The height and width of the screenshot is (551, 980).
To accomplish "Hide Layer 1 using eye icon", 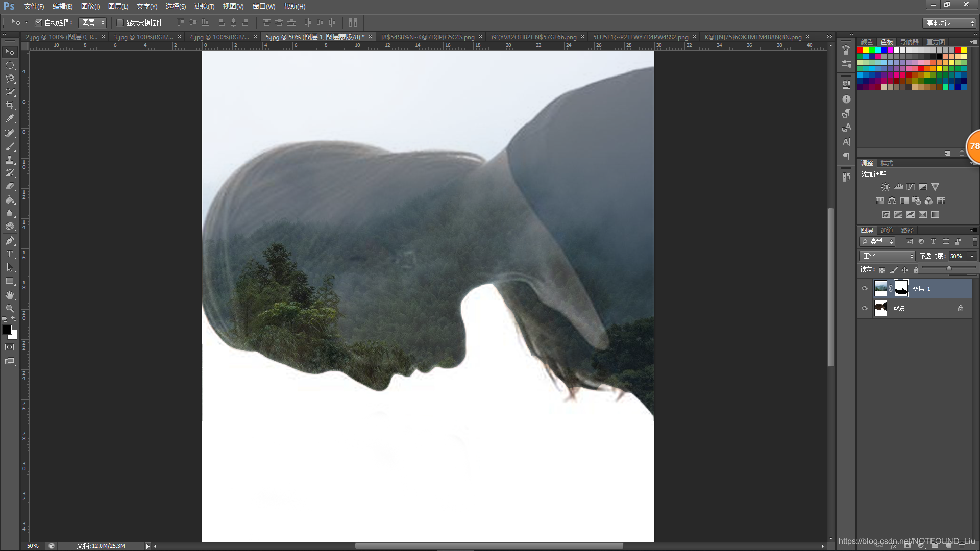I will pos(865,289).
